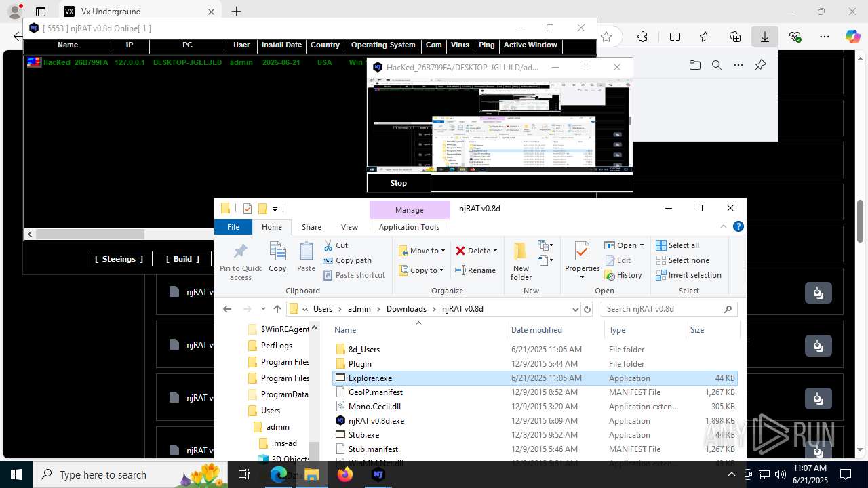Open Move to dropdown

422,251
